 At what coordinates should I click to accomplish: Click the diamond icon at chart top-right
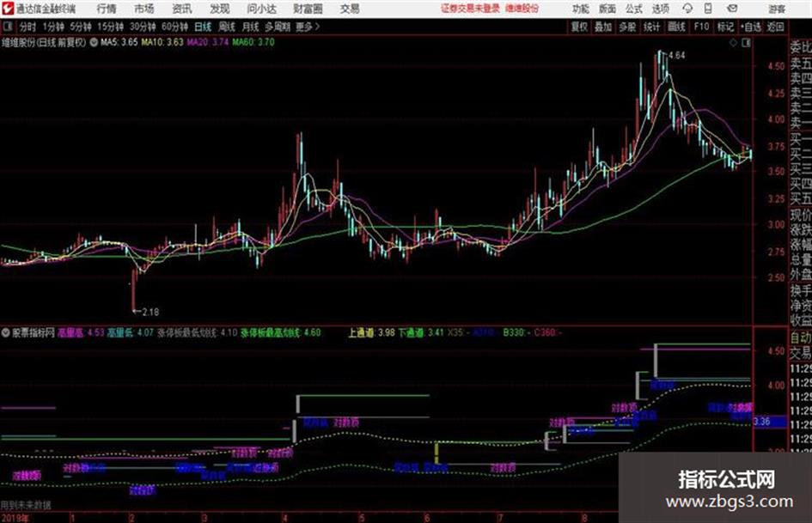click(x=733, y=43)
